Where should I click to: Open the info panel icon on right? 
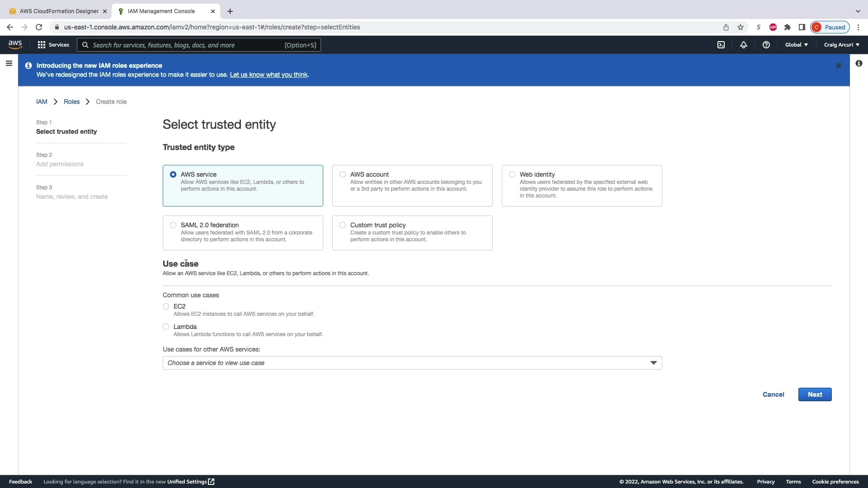(x=859, y=64)
